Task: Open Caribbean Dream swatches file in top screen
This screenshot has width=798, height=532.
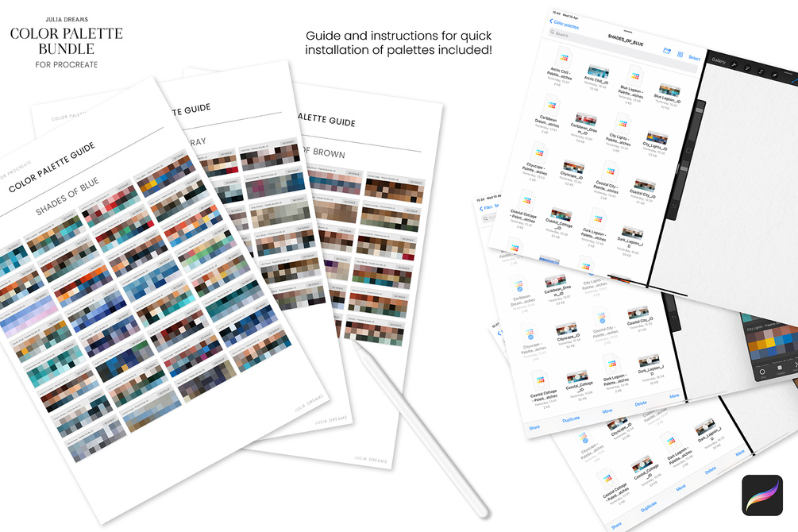Action: coord(551,106)
